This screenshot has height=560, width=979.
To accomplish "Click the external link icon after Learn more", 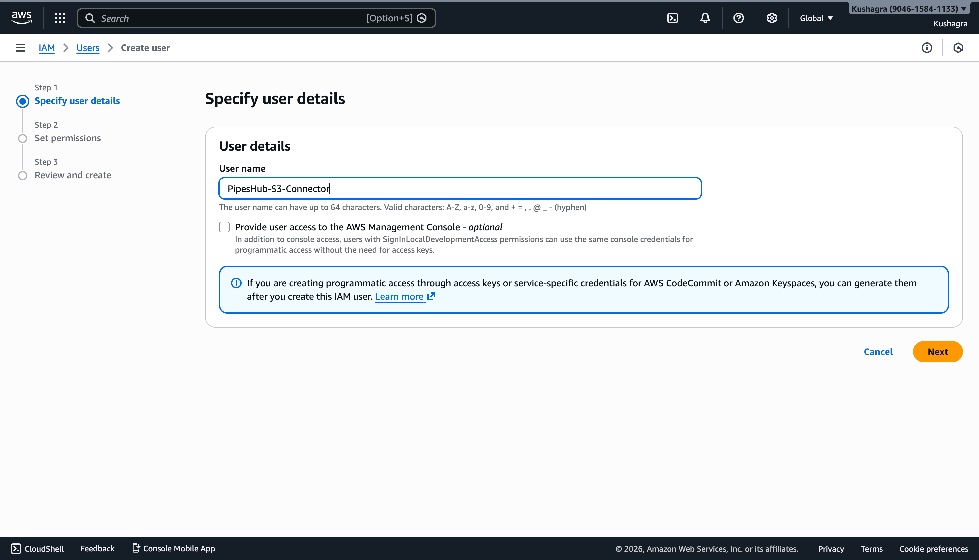I will [x=431, y=296].
